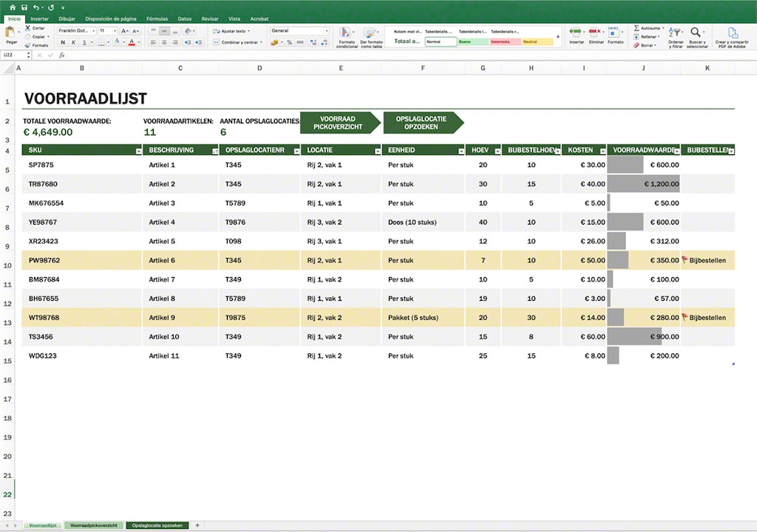Add a new sheet with plus button
757x532 pixels.
tap(197, 525)
